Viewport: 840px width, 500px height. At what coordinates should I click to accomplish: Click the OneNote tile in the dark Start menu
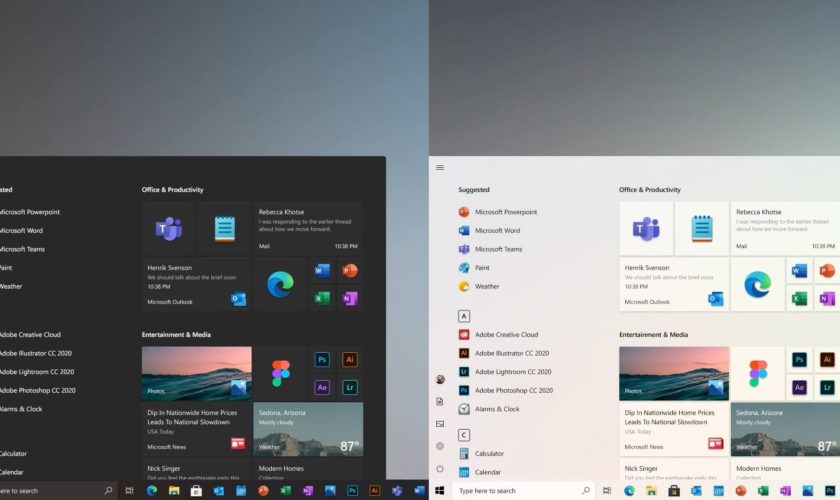point(349,298)
